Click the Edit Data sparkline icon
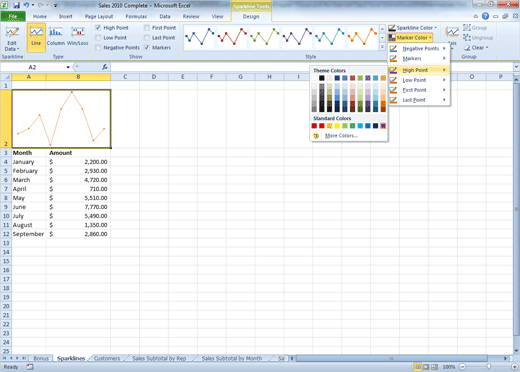This screenshot has width=520, height=372. tap(12, 38)
